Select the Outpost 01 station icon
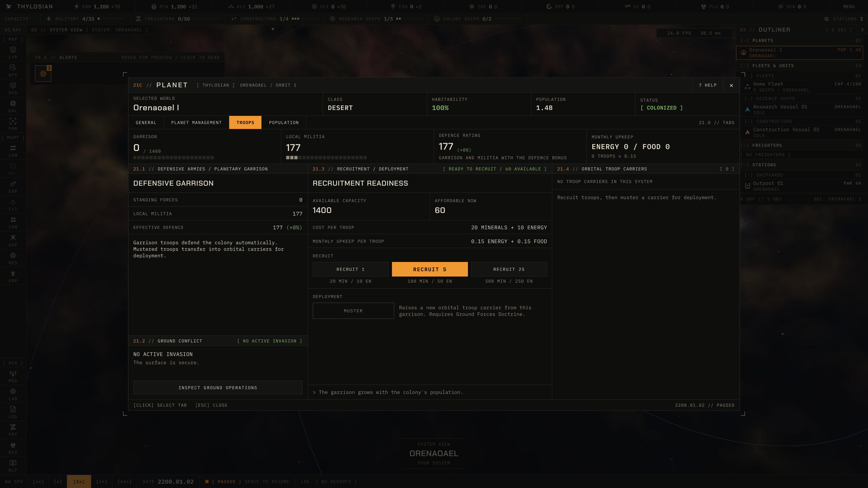 (747, 186)
